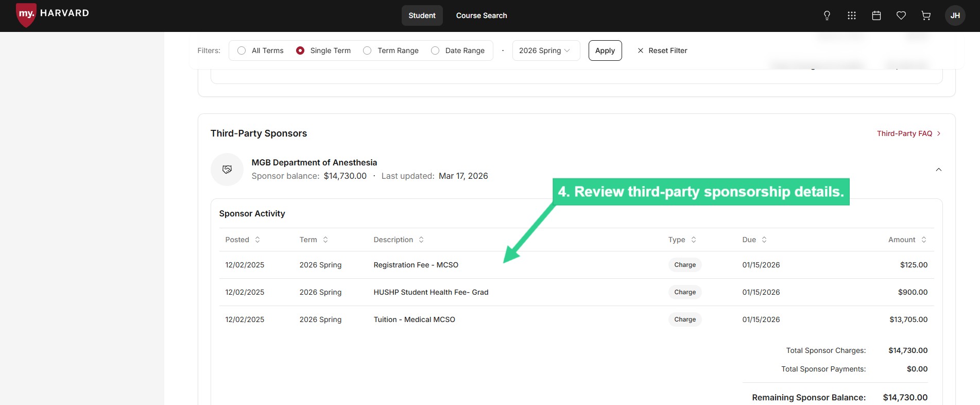Switch to the Course Search tab
This screenshot has width=980, height=405.
coord(482,15)
